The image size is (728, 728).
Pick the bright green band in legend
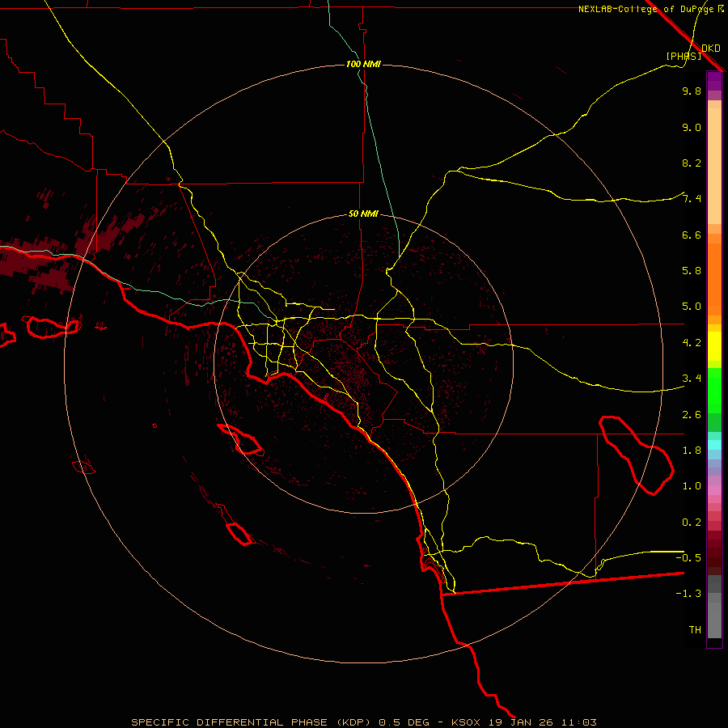pos(714,391)
